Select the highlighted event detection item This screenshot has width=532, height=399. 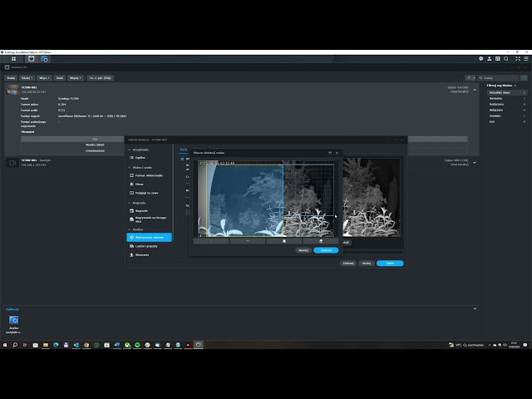tap(150, 238)
